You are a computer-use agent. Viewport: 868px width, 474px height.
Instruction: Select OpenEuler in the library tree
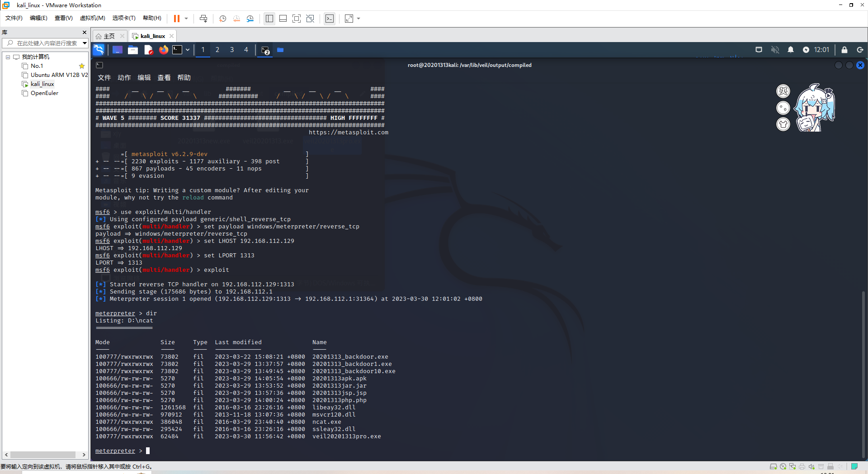click(44, 93)
